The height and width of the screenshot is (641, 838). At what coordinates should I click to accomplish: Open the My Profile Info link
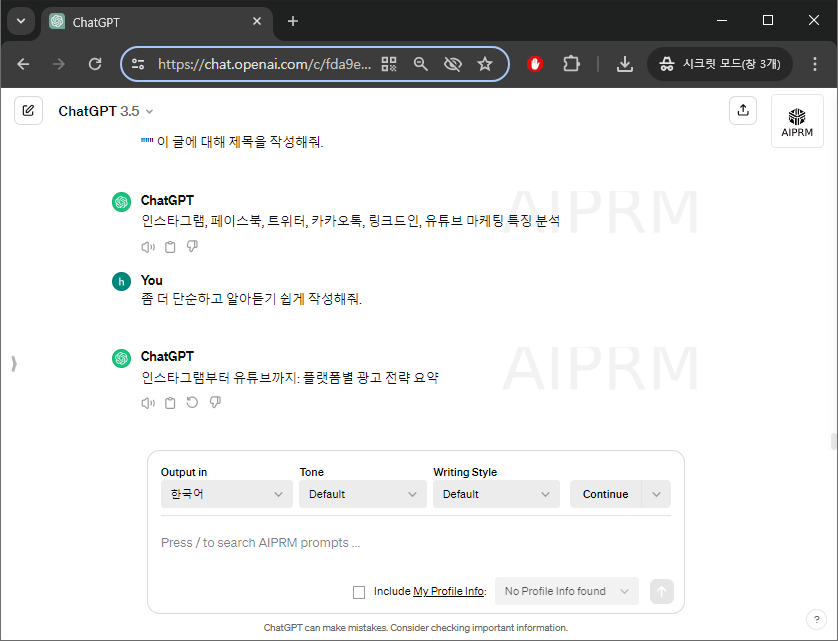point(448,591)
